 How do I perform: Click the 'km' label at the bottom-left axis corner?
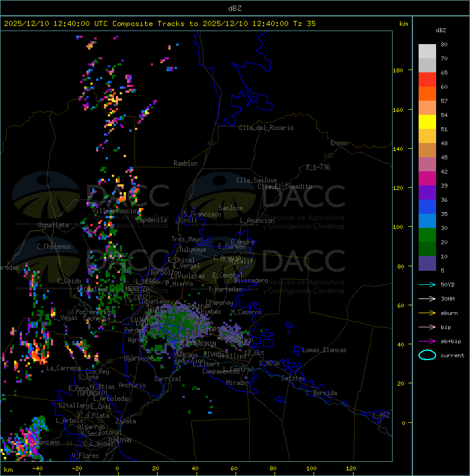tap(8, 470)
